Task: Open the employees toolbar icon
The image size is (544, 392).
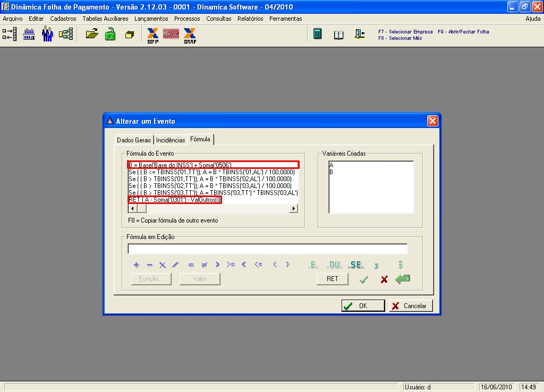Action: point(47,34)
